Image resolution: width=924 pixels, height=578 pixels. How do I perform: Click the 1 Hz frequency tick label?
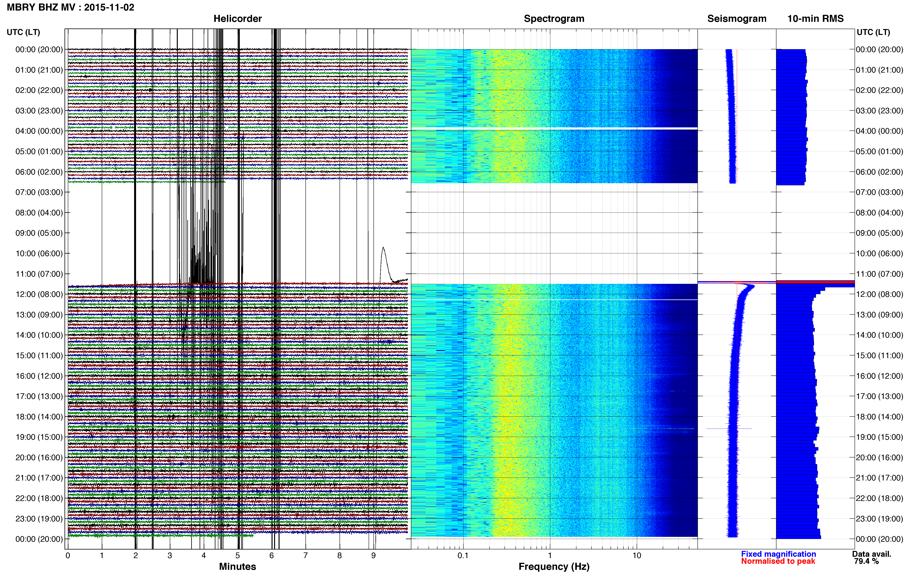point(550,555)
